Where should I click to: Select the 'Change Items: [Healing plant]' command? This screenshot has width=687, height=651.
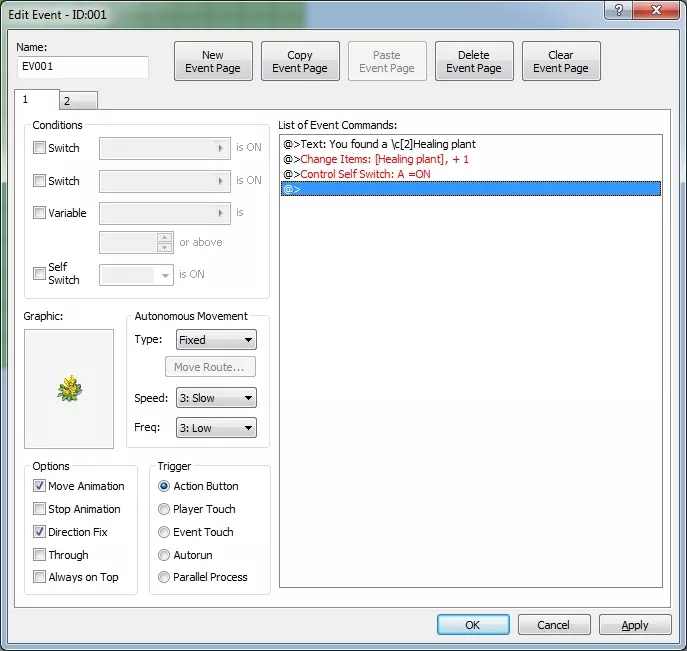point(471,159)
